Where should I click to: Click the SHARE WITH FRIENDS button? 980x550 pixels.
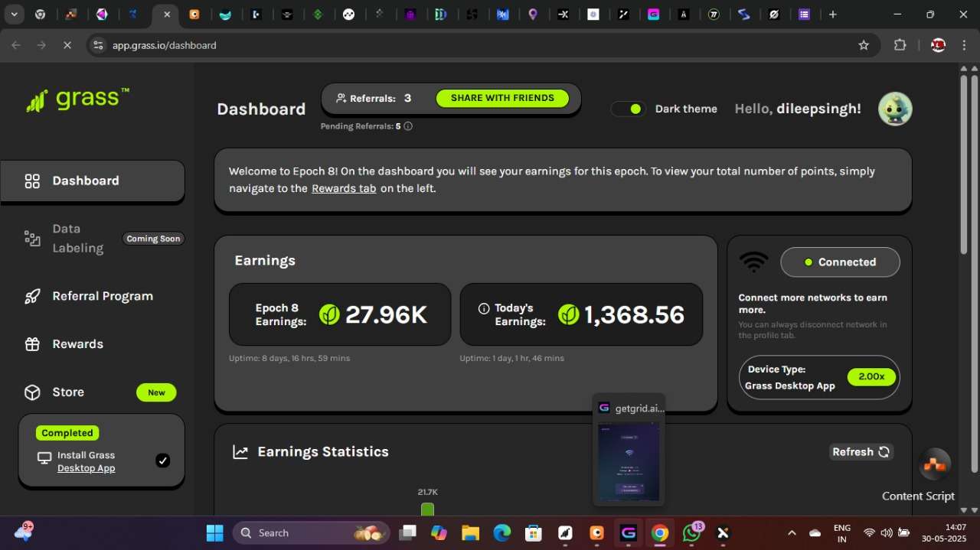[x=502, y=98]
